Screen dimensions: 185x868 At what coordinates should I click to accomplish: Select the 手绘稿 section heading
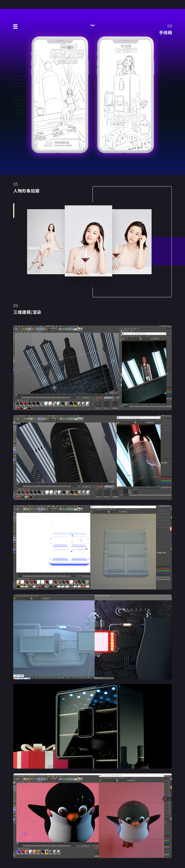(165, 33)
